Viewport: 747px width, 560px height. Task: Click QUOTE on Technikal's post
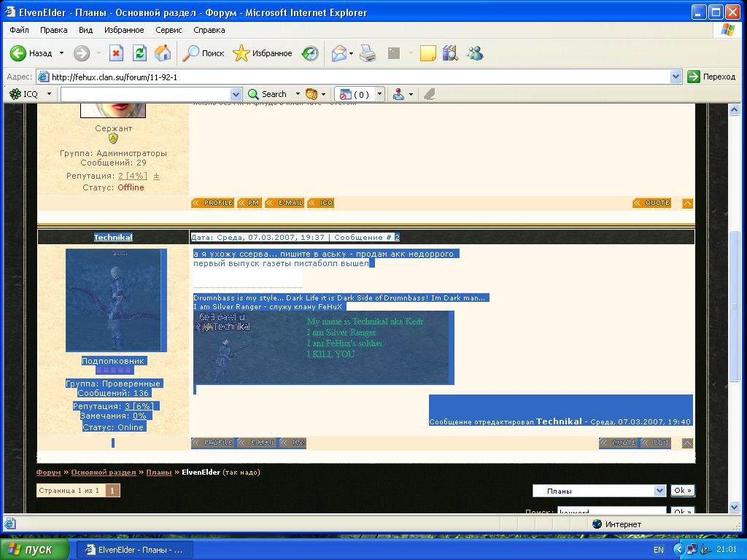tap(619, 443)
